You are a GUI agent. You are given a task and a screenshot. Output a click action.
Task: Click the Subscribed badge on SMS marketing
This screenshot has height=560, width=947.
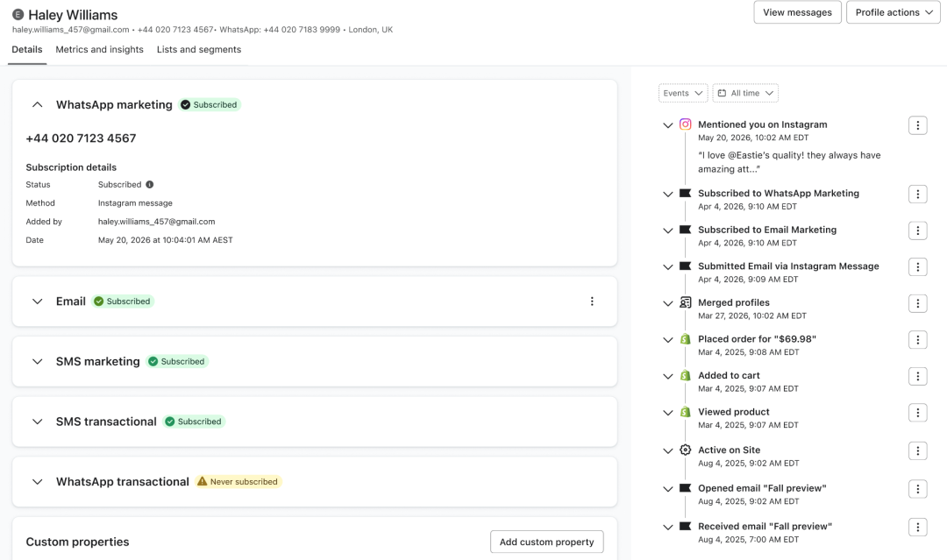[x=177, y=361]
